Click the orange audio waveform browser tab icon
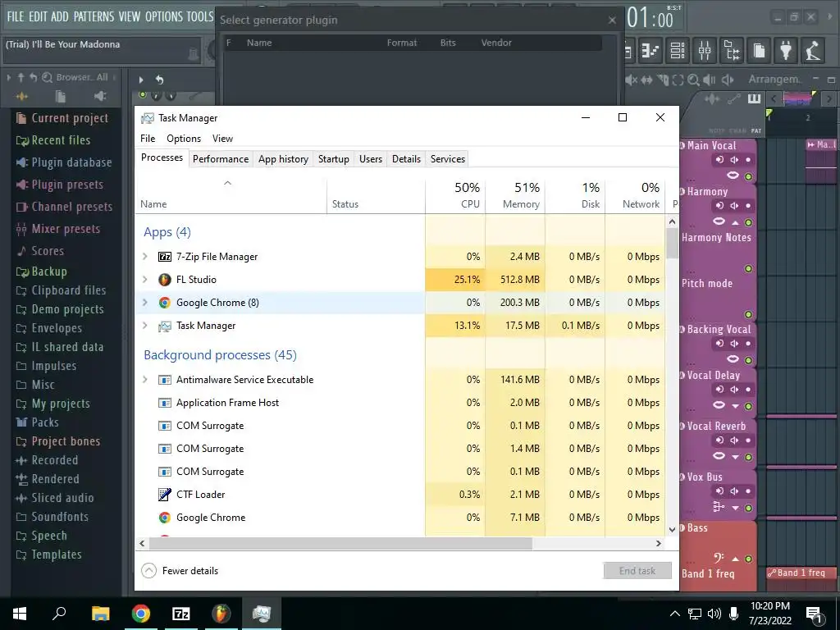The height and width of the screenshot is (630, 840). [22, 97]
